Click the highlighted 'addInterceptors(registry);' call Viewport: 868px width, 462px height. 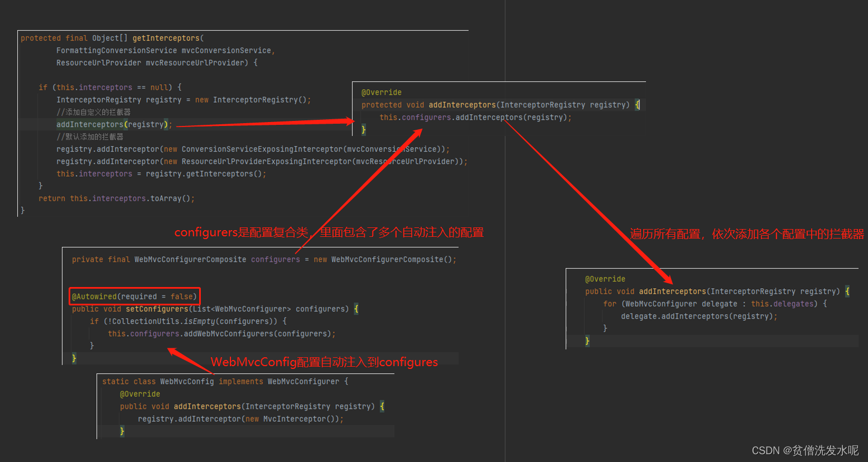[x=114, y=124]
